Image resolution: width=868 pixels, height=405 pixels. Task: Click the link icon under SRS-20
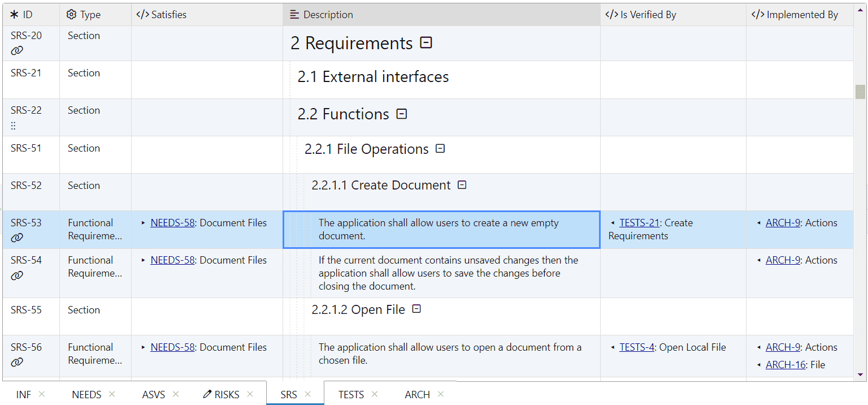point(17,50)
